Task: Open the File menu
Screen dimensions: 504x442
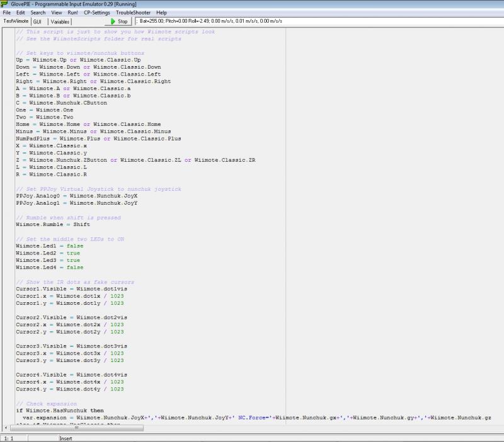Action: coord(7,13)
